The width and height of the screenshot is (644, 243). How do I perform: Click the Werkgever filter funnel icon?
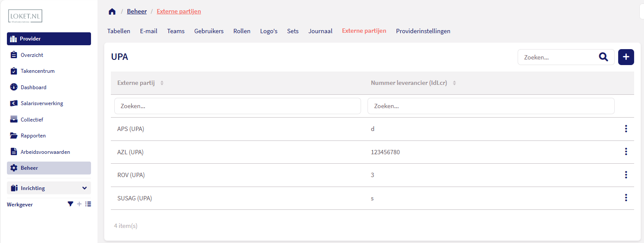(70, 204)
